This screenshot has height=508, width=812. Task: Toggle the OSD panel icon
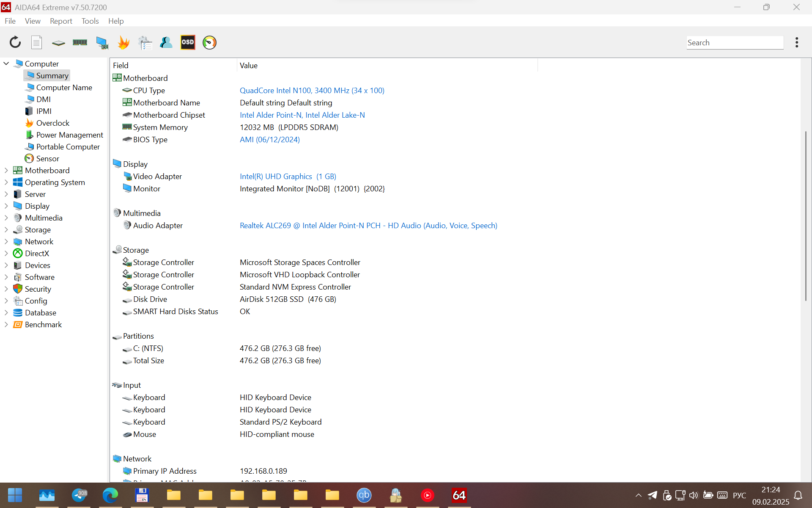(x=188, y=42)
